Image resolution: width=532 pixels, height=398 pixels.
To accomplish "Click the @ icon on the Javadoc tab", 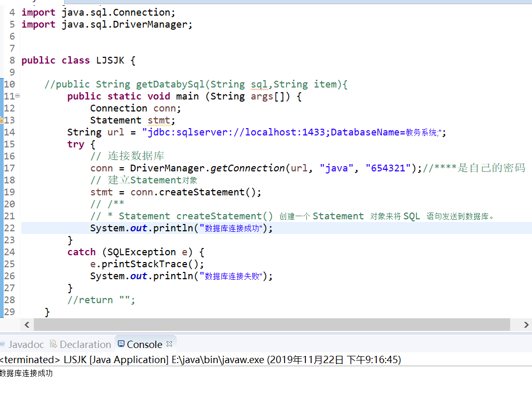I will [x=3, y=344].
